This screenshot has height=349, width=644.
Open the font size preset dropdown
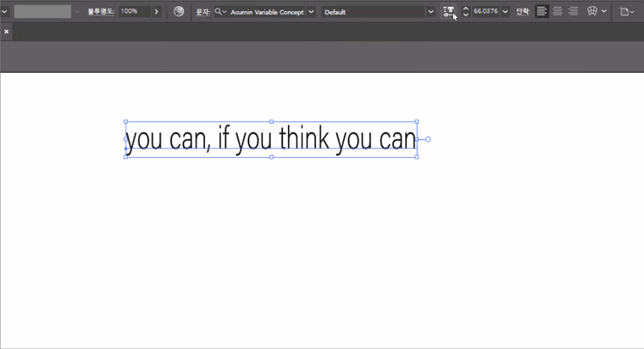506,12
